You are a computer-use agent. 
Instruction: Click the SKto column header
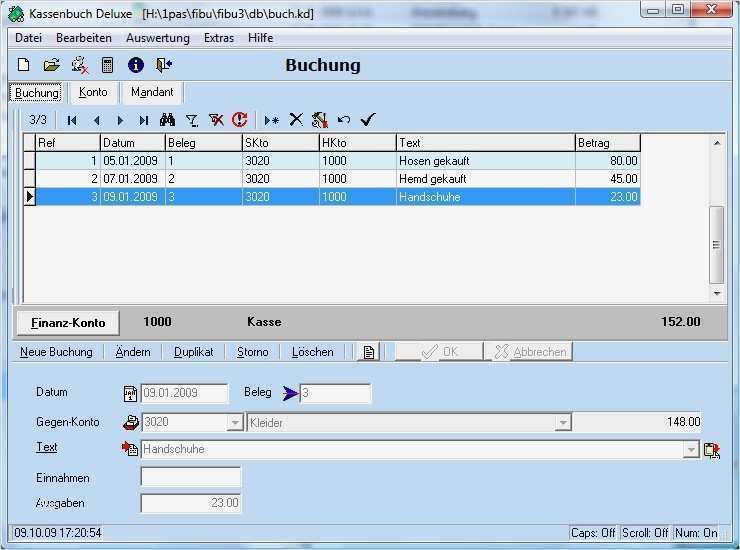click(x=280, y=143)
